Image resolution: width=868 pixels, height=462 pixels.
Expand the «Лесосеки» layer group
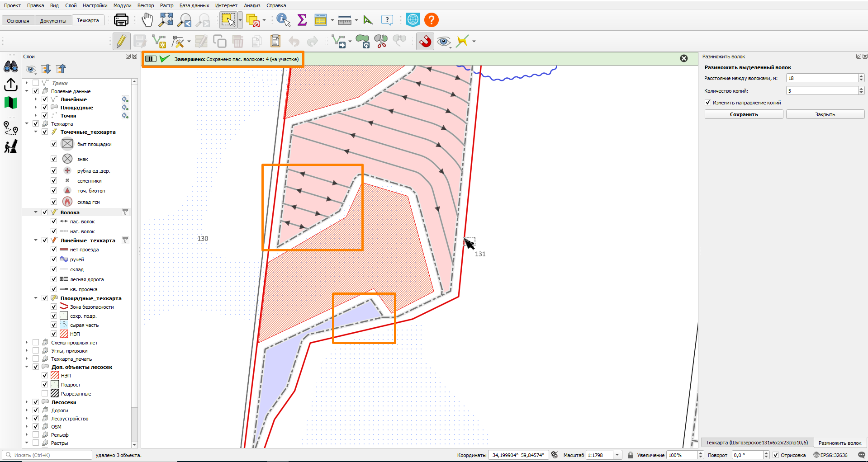[27, 402]
